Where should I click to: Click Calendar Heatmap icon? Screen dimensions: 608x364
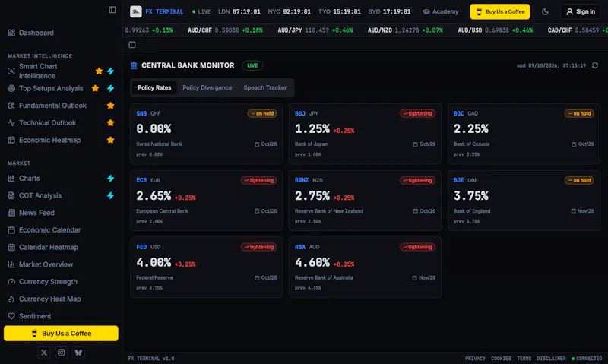[x=11, y=247]
